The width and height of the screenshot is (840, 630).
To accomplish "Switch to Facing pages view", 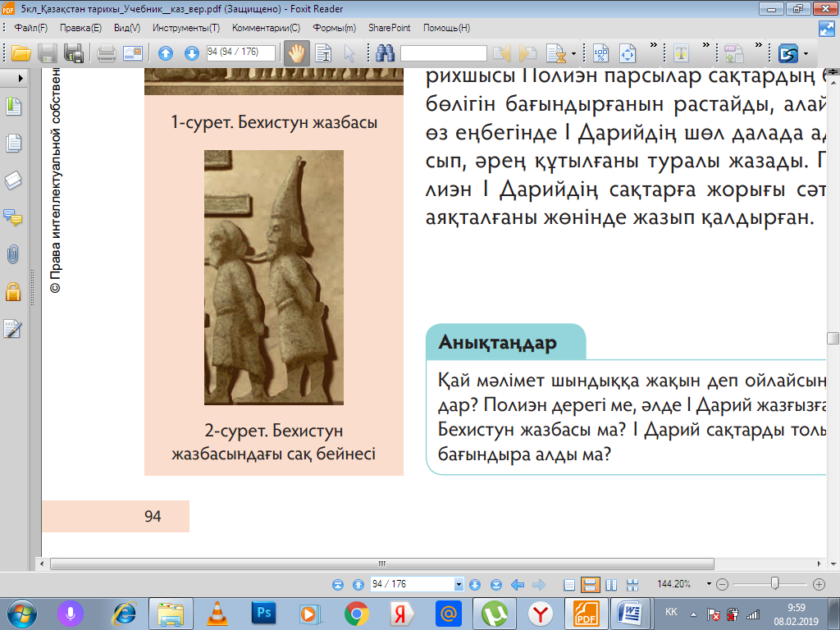I will coord(611,585).
